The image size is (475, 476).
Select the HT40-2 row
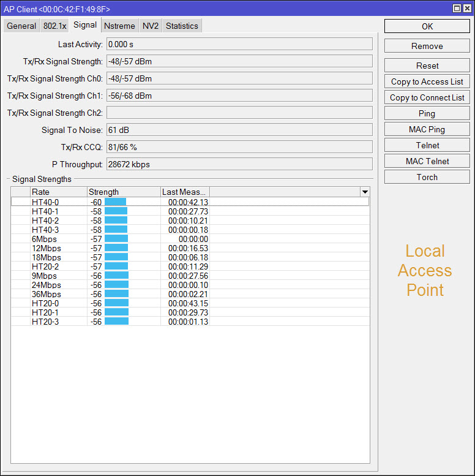pyautogui.click(x=190, y=221)
